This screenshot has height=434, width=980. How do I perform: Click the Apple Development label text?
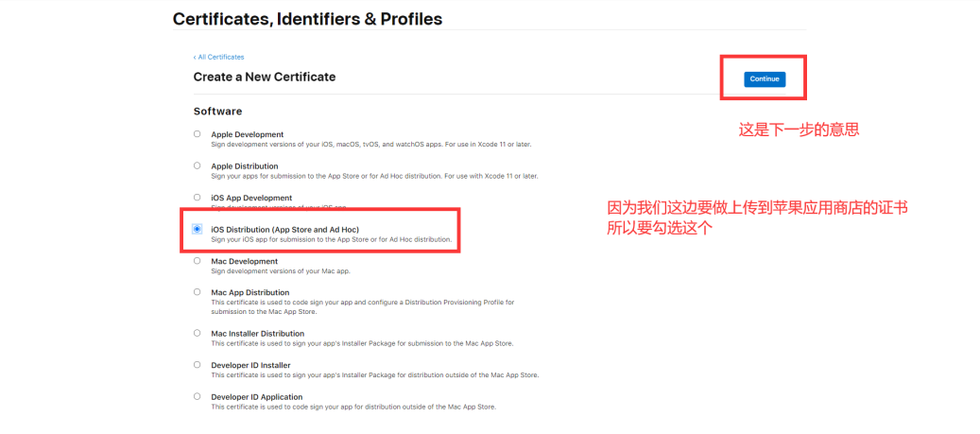(248, 134)
